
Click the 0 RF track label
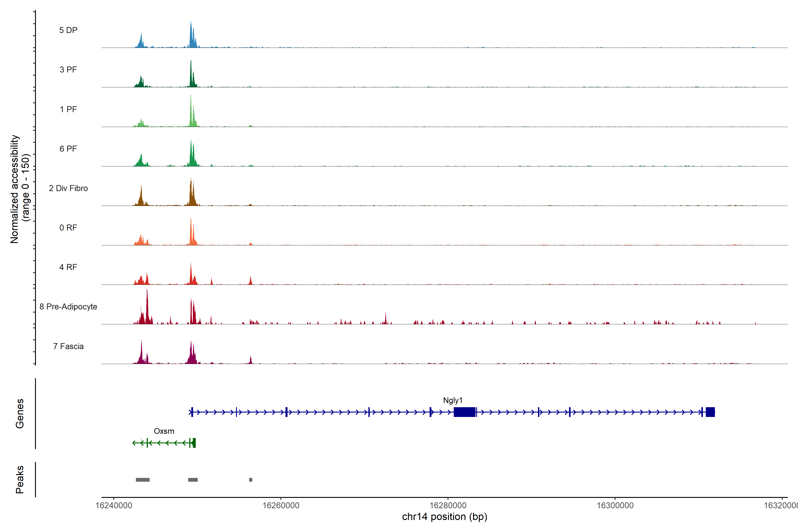68,228
